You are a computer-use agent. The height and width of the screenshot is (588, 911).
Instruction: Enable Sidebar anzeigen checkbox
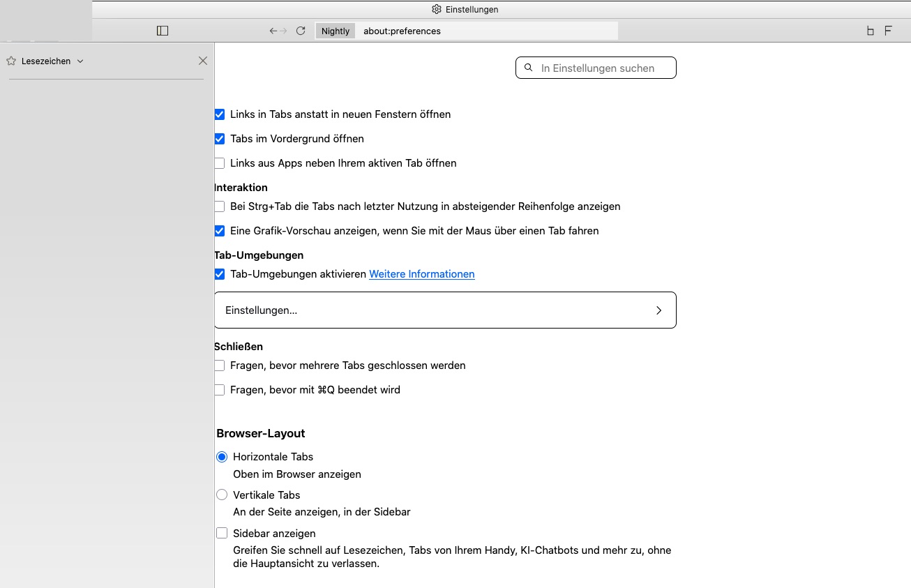tap(222, 534)
